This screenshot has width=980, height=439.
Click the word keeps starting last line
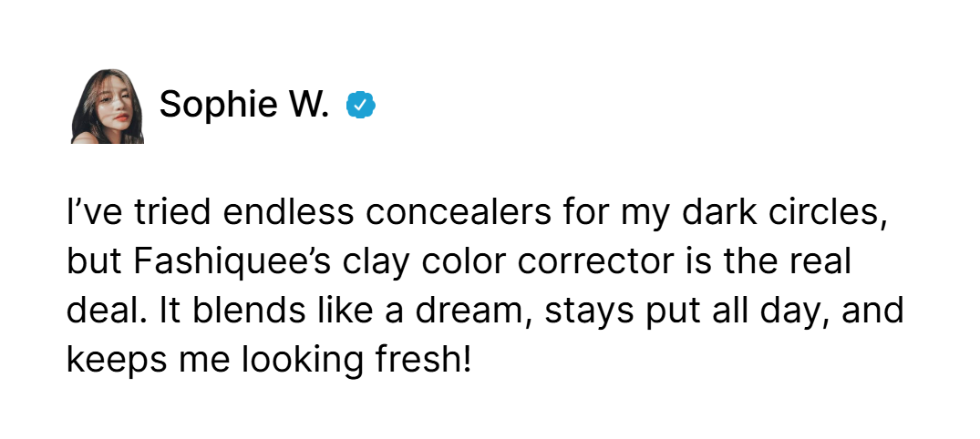[117, 362]
